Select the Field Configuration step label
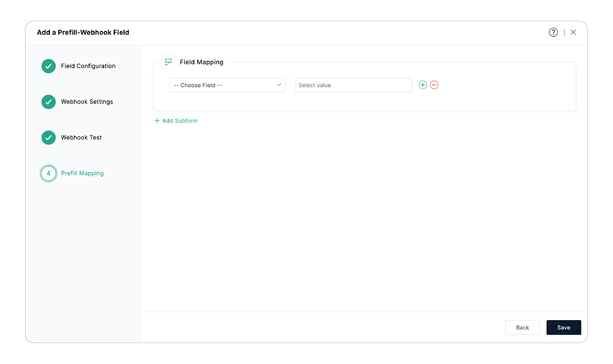The image size is (613, 364). (88, 66)
